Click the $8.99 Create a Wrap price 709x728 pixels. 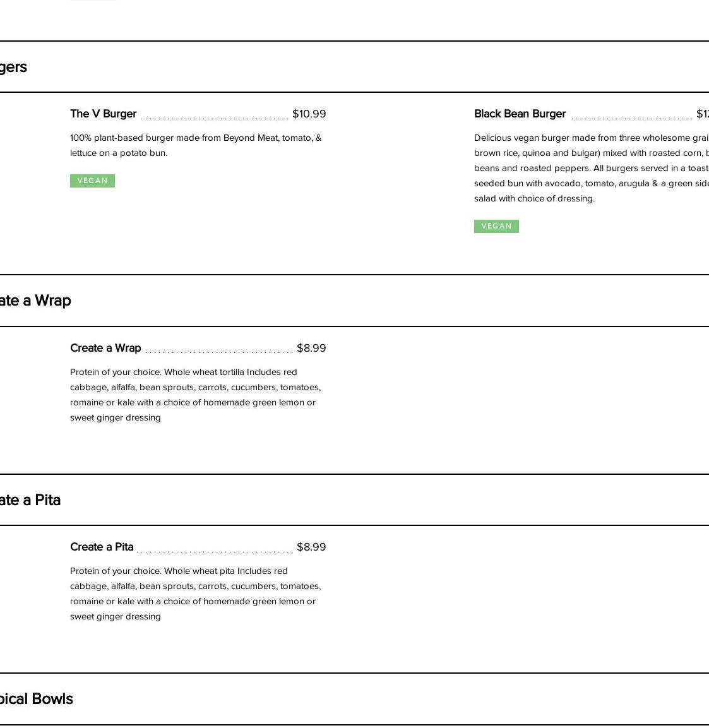311,348
